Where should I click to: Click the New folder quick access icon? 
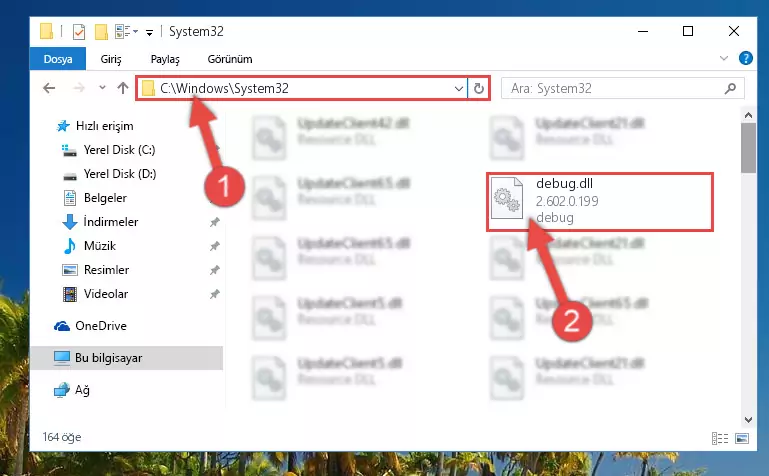pyautogui.click(x=101, y=32)
